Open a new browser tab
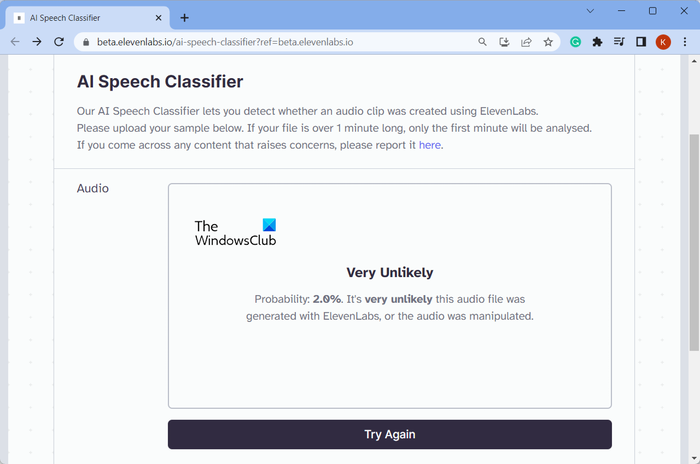Image resolution: width=700 pixels, height=464 pixels. pyautogui.click(x=184, y=17)
